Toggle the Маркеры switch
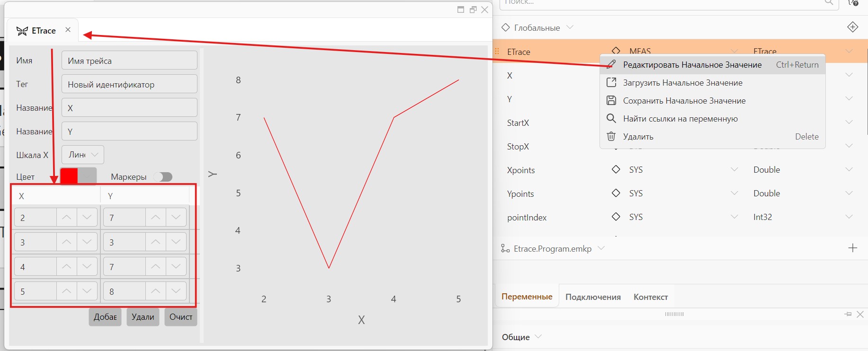This screenshot has width=868, height=351. coord(163,177)
